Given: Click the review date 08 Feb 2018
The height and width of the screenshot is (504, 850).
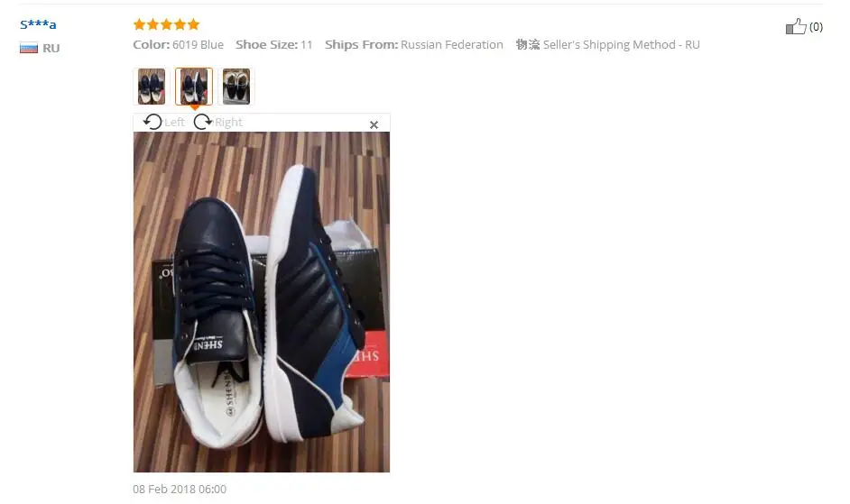Looking at the screenshot, I should (x=180, y=489).
